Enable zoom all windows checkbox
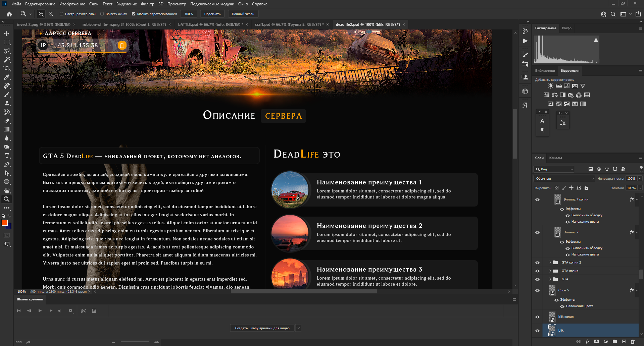Screen dimensions: 644x346 point(102,14)
